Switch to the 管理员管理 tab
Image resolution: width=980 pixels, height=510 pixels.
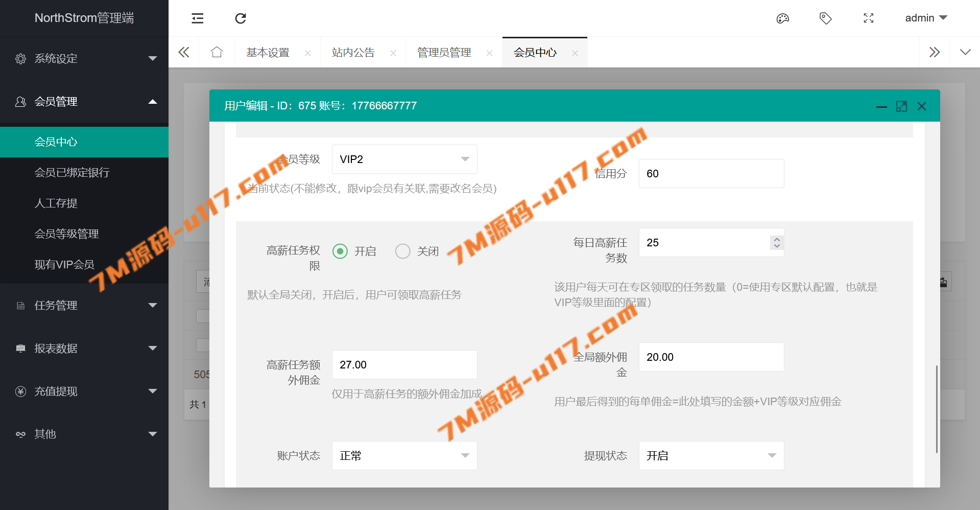pos(444,53)
